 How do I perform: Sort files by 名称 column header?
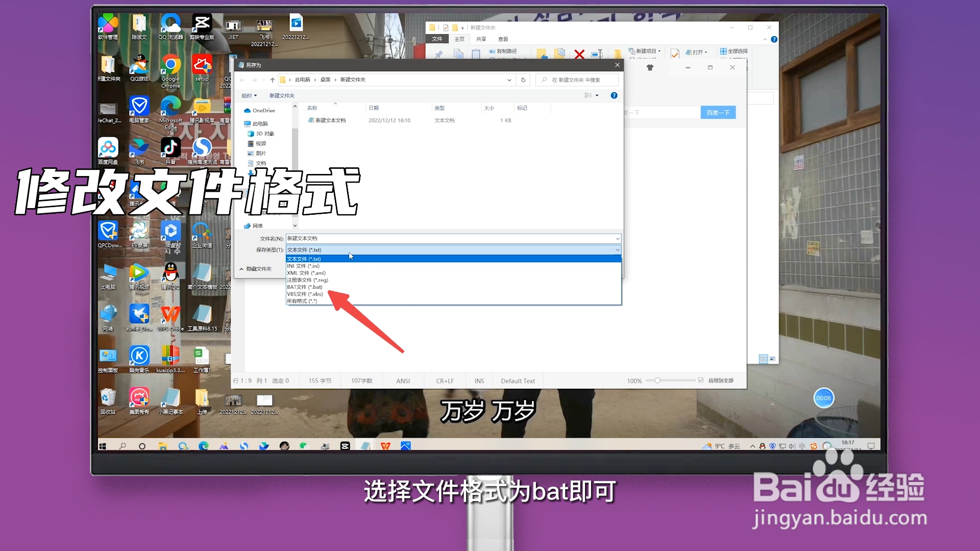pos(312,108)
